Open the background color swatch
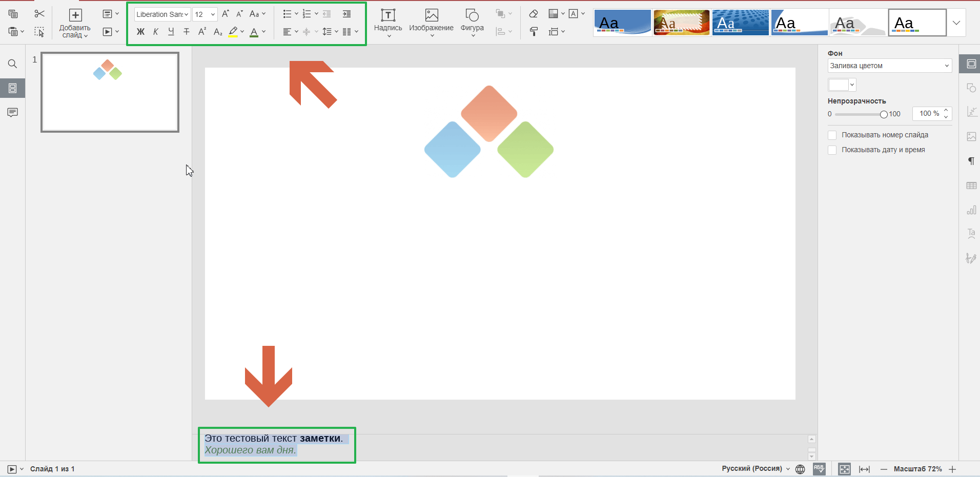Viewport: 980px width, 477px height. (842, 85)
